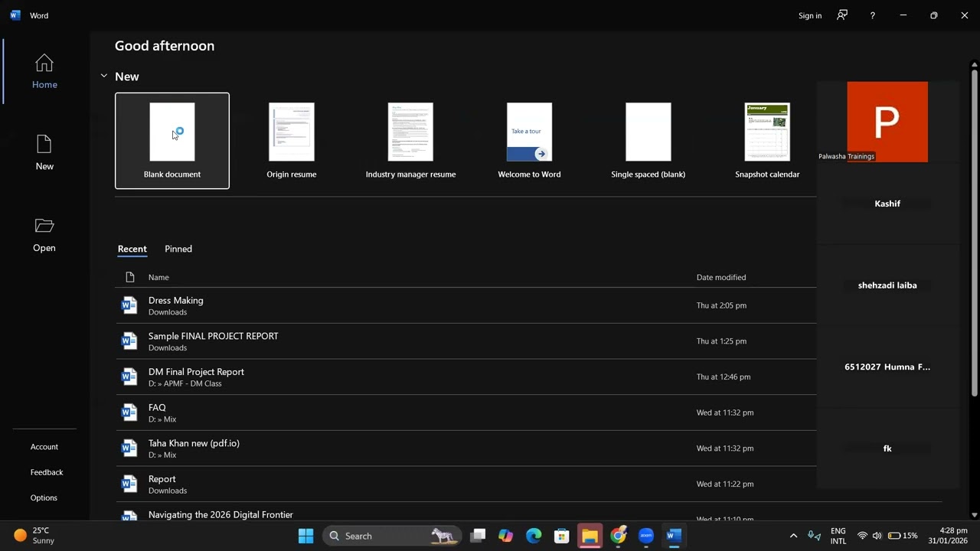This screenshot has width=980, height=551.
Task: Click the Word page vertical scrollbar thumb
Action: pyautogui.click(x=975, y=233)
